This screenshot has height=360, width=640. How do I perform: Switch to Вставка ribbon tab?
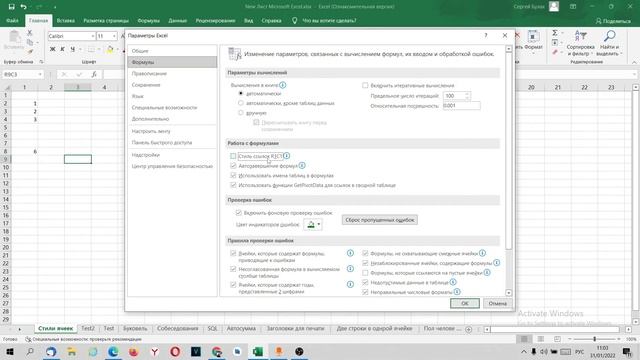pos(65,20)
